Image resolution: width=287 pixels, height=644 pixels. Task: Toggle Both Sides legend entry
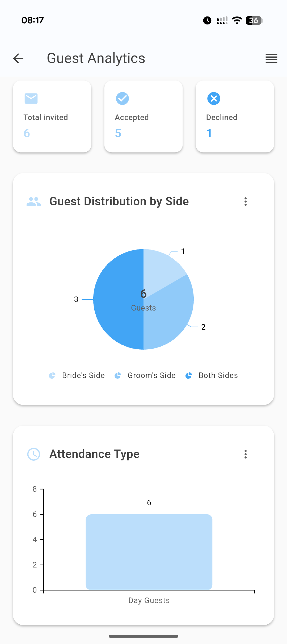tap(212, 375)
